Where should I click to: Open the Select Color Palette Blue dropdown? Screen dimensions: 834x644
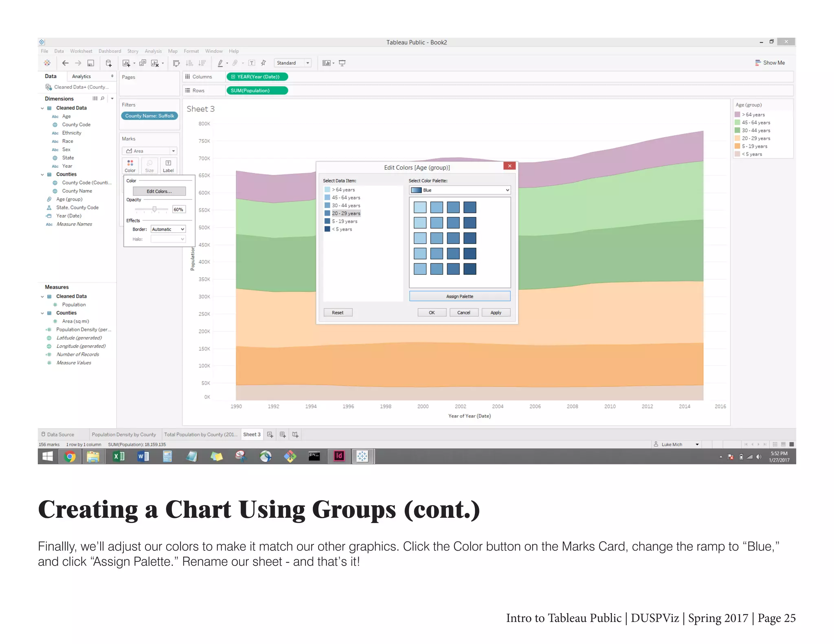point(460,190)
